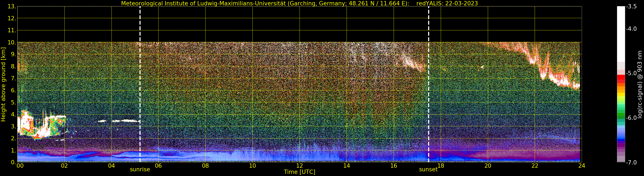
Task: Click the '2.' height tick label
Action: [x=13, y=138]
